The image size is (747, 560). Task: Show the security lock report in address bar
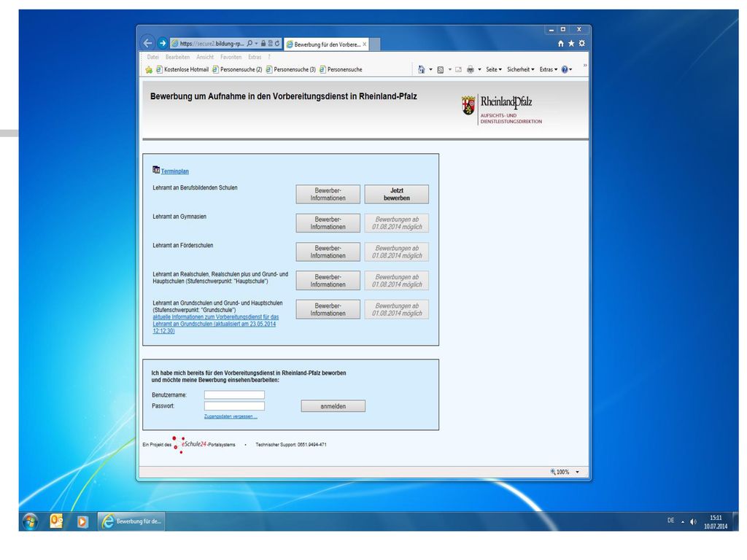(x=263, y=43)
